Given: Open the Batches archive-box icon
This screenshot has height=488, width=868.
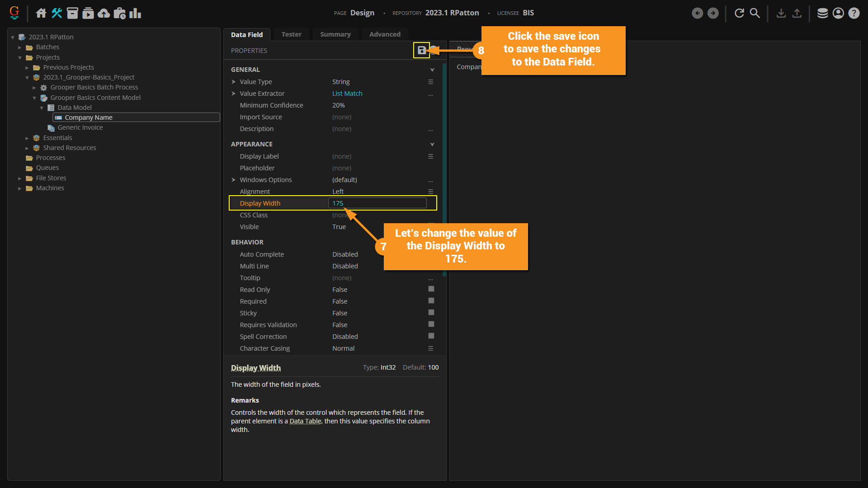Looking at the screenshot, I should 72,13.
